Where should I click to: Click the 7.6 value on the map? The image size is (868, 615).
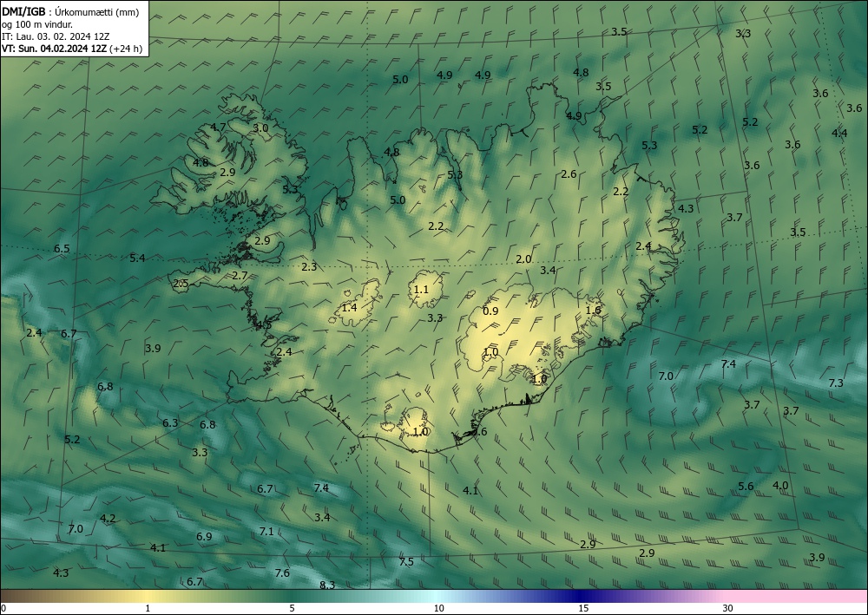pyautogui.click(x=282, y=573)
